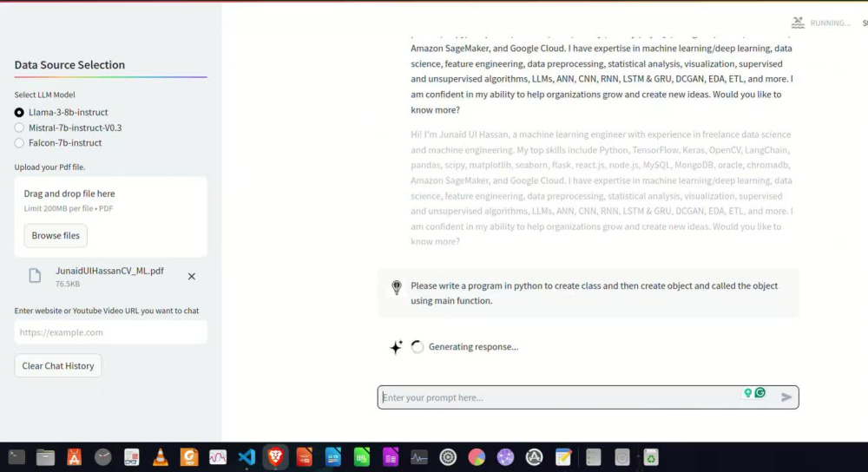Open the purple network globe app in dock
Image resolution: width=868 pixels, height=472 pixels.
[505, 457]
